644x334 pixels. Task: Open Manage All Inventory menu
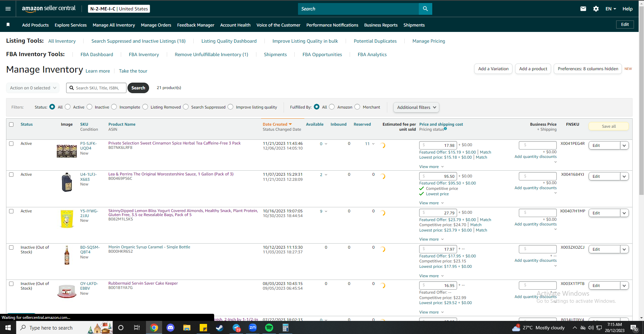click(x=114, y=25)
